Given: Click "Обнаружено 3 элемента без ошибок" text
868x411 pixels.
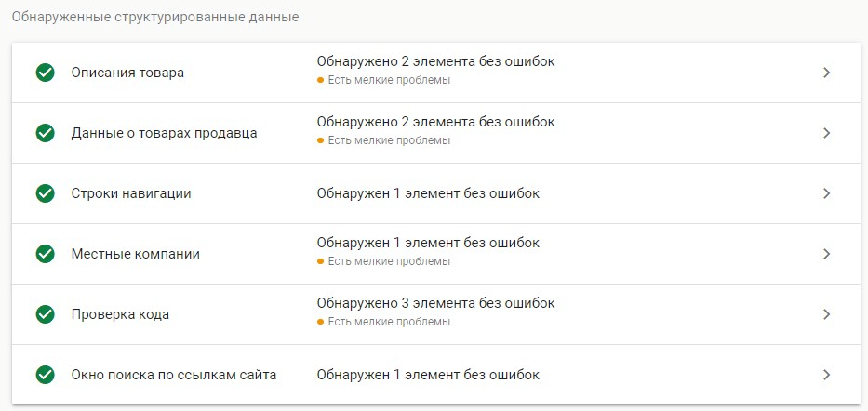Looking at the screenshot, I should click(435, 303).
